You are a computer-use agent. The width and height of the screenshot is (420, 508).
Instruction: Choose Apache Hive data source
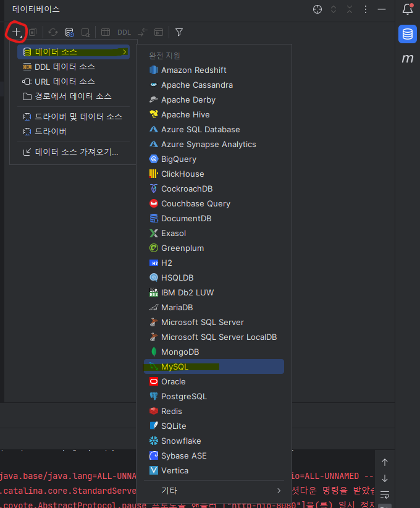coord(214,115)
